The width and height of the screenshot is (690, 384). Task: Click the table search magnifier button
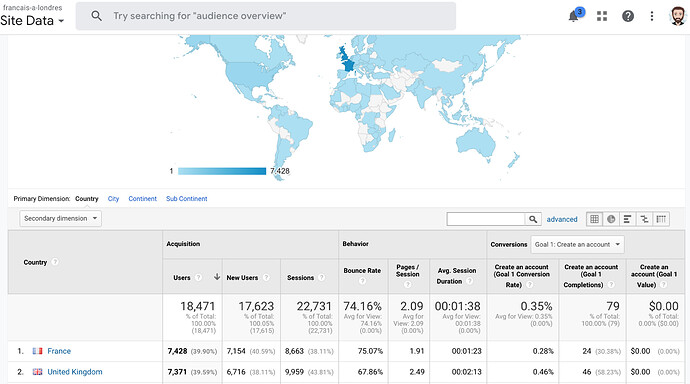tap(533, 219)
